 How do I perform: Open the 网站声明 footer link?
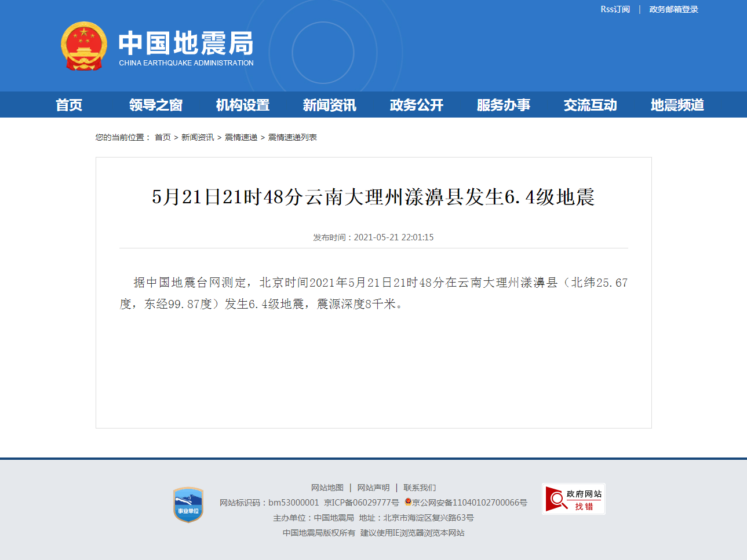point(374,488)
